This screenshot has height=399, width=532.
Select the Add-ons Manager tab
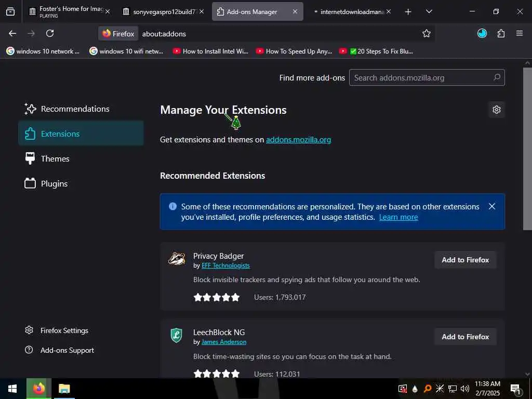click(258, 11)
